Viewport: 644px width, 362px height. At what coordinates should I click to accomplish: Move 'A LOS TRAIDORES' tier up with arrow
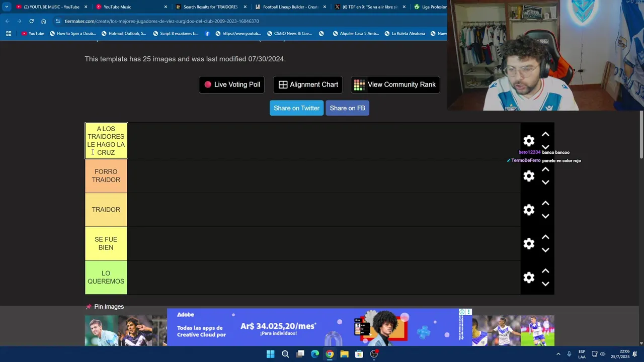[x=545, y=134]
